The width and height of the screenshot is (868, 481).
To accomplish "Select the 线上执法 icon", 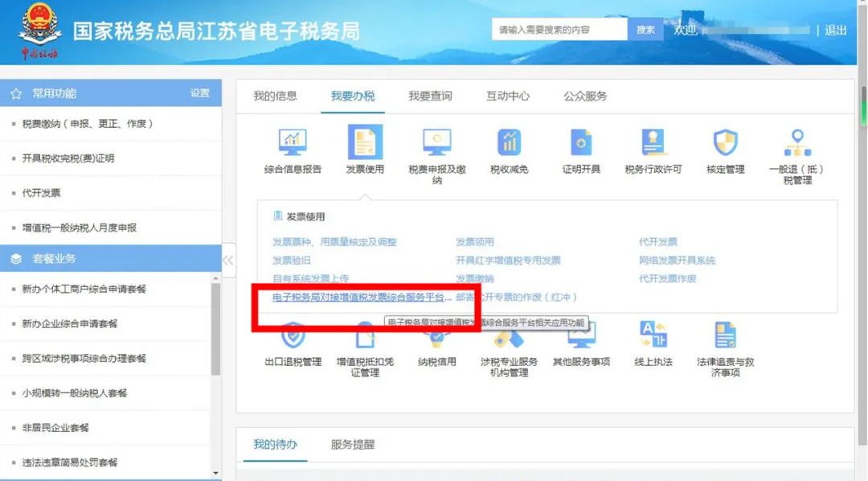I will pos(653,334).
